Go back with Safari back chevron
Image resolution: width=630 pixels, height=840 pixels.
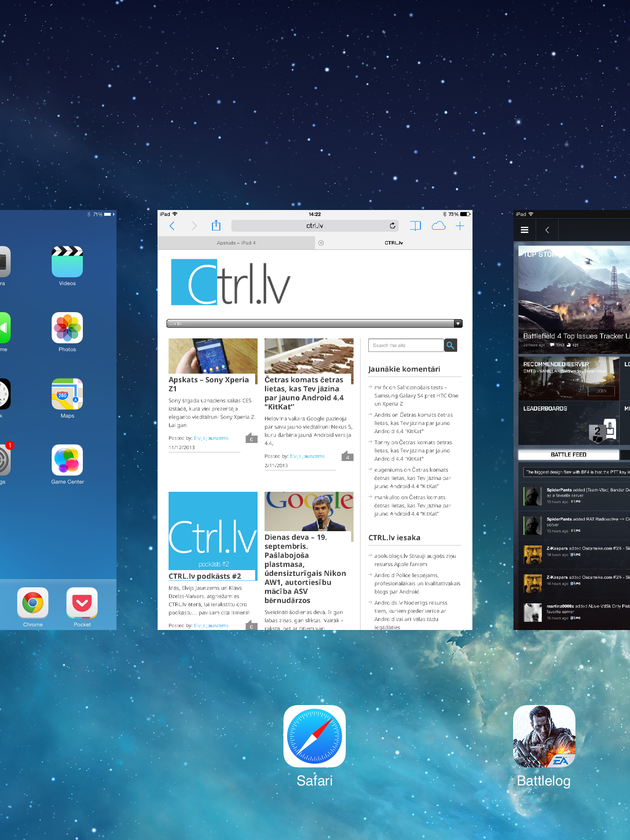[172, 226]
